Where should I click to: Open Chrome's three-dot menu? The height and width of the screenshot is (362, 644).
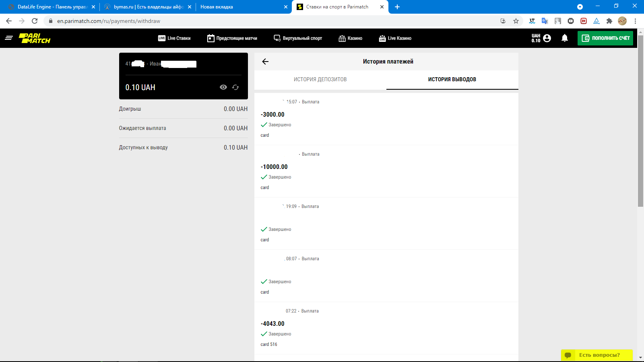tap(636, 21)
